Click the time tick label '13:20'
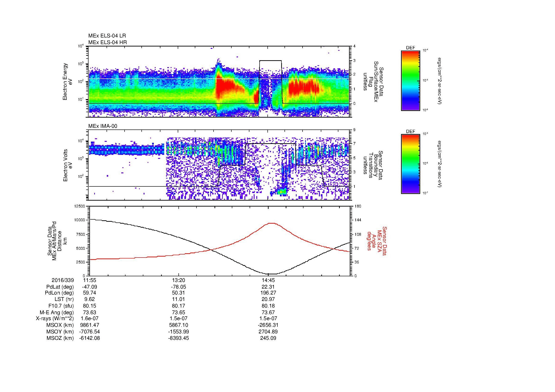555x392 pixels. [178, 280]
